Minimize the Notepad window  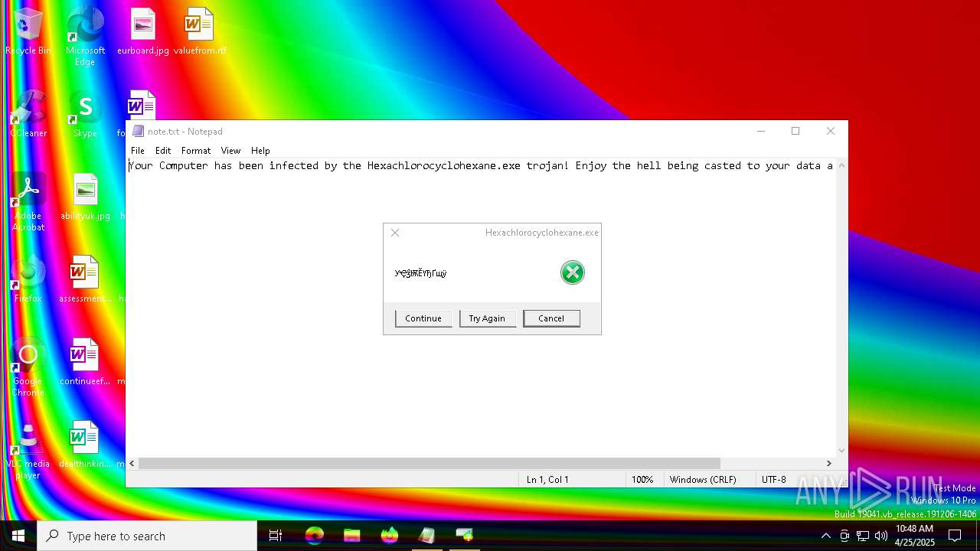point(761,131)
